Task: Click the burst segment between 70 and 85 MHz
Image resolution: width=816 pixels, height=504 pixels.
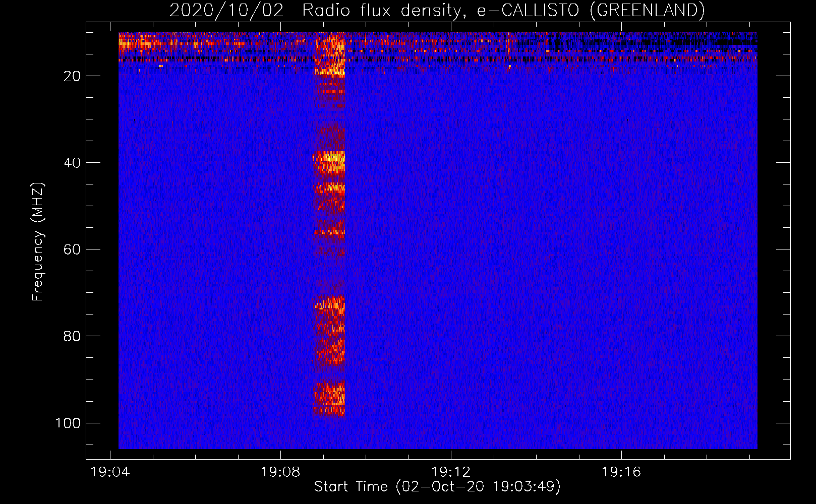Action: coord(329,330)
